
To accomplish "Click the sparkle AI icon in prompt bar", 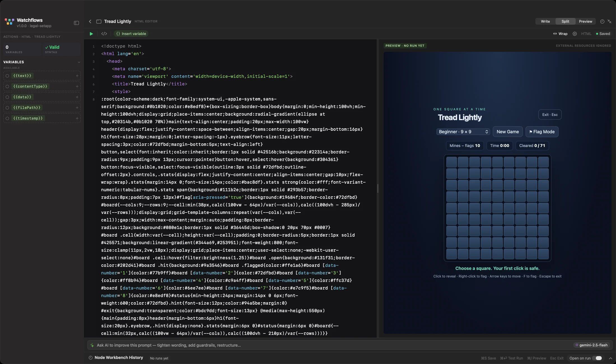I will pyautogui.click(x=92, y=345).
